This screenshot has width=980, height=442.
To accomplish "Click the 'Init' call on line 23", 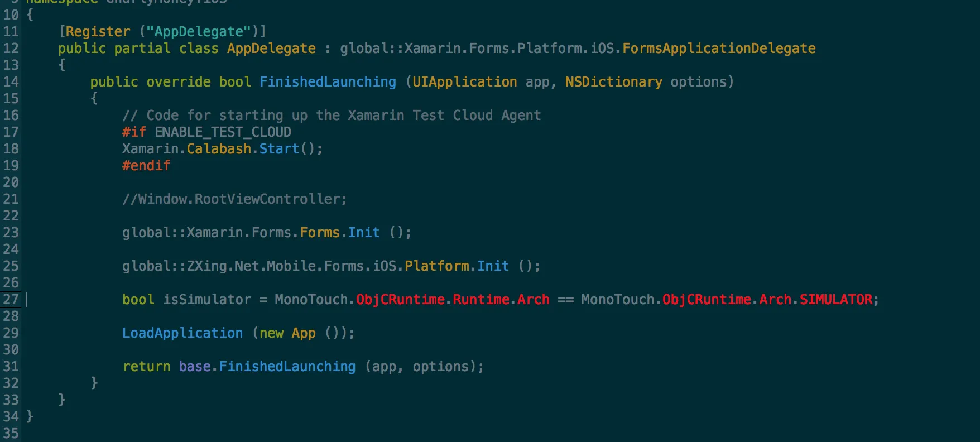I will [x=364, y=233].
